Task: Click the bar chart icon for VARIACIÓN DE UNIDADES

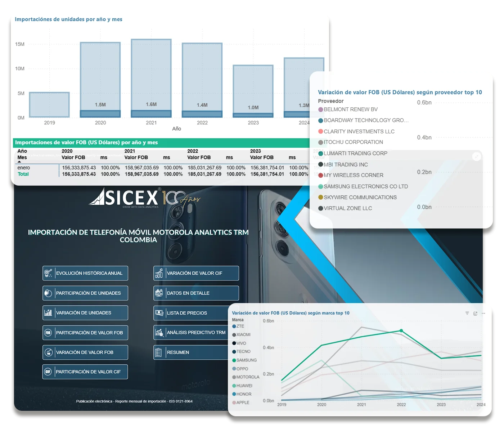Action: pos(48,313)
